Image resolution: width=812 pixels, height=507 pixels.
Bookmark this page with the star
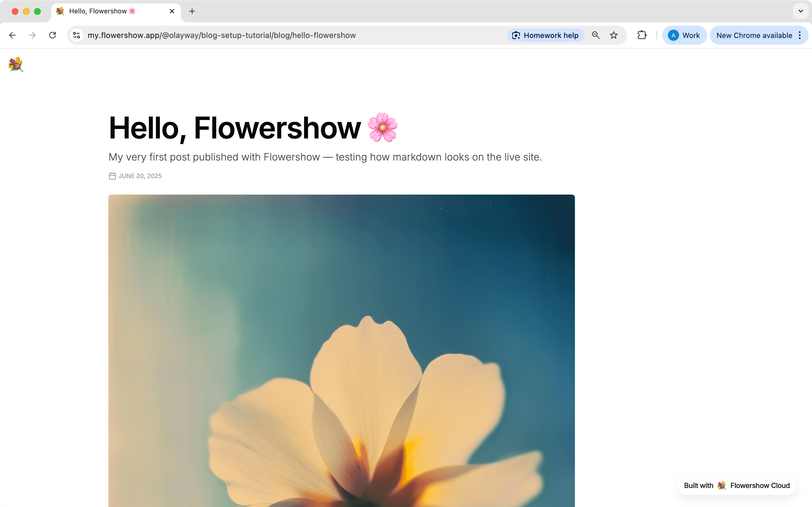[614, 35]
